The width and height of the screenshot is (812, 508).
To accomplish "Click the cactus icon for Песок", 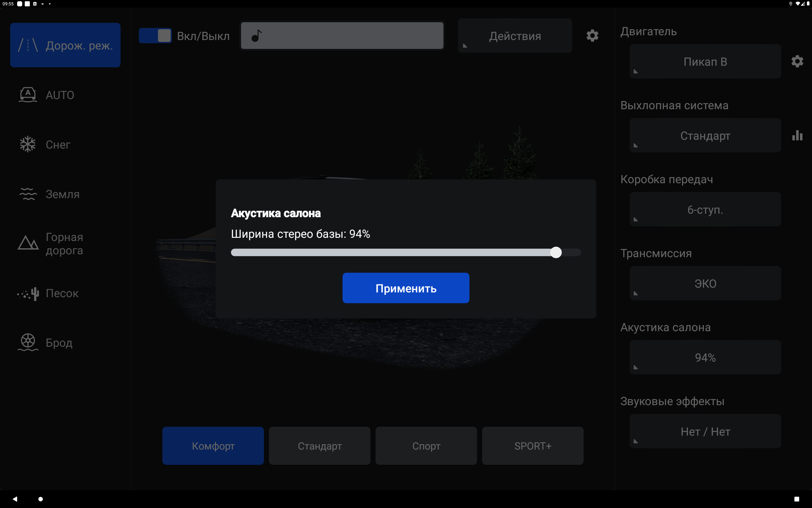I will pyautogui.click(x=28, y=294).
